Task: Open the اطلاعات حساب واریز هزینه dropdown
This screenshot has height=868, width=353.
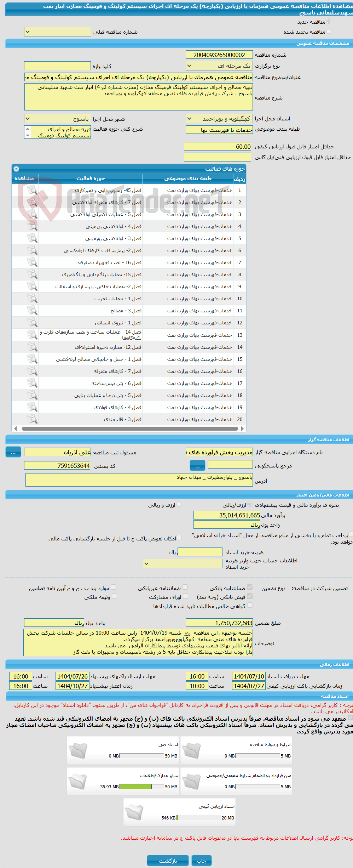Action: (183, 563)
